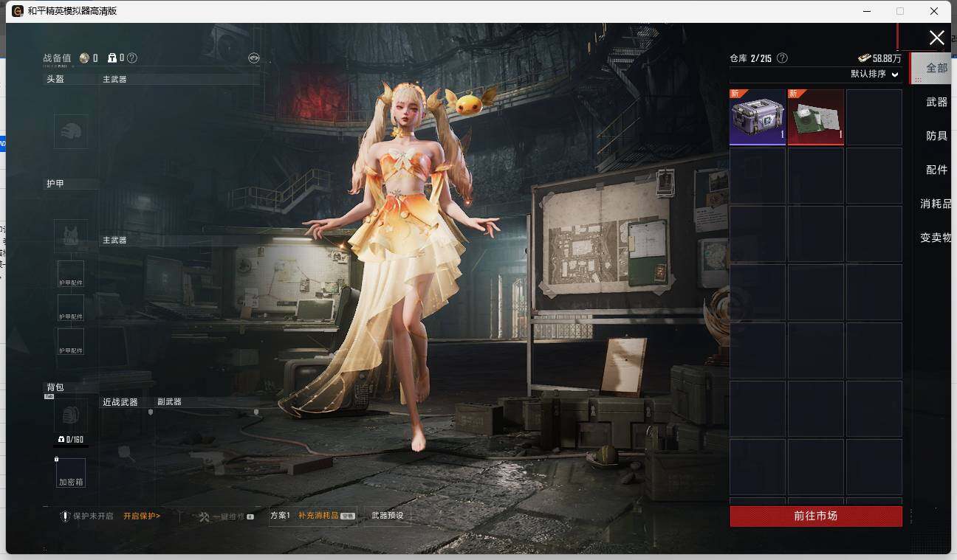This screenshot has width=957, height=560.
Task: Click the 开启保护> link
Action: pyautogui.click(x=142, y=516)
